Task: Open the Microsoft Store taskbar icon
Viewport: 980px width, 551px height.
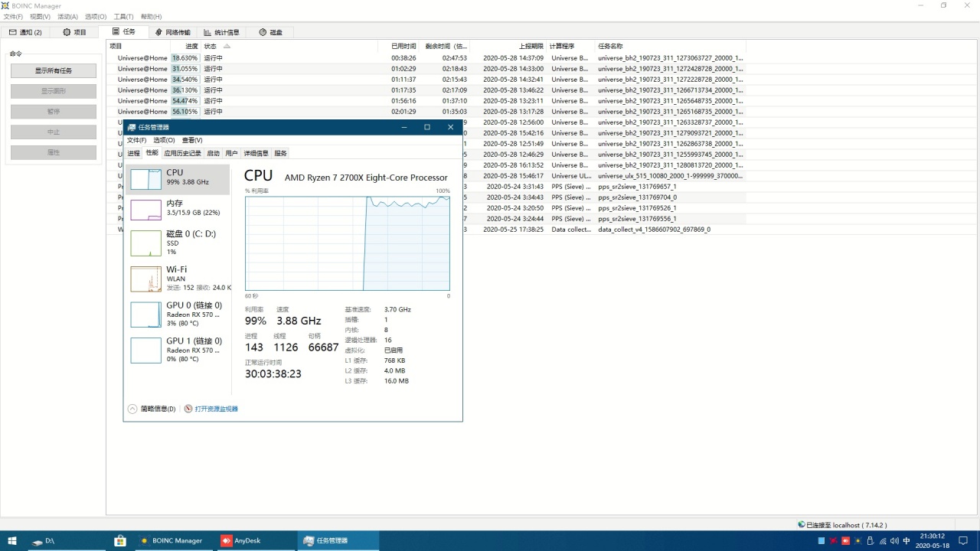Action: [120, 540]
